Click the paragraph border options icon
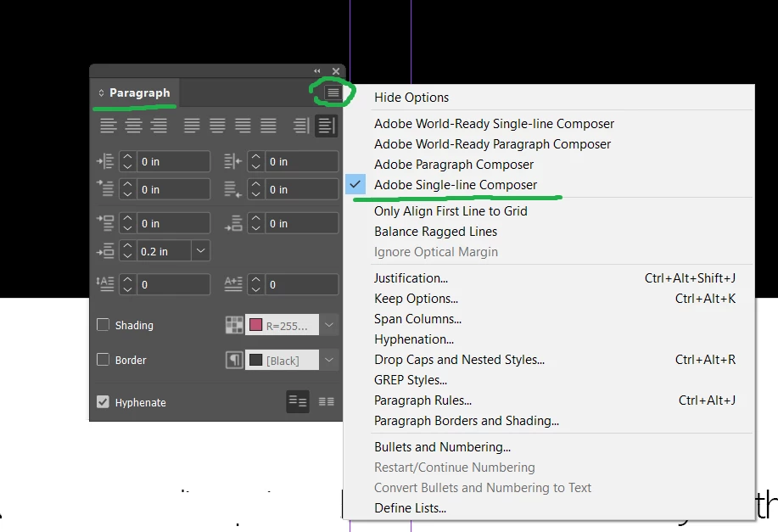This screenshot has height=532, width=778. (234, 360)
